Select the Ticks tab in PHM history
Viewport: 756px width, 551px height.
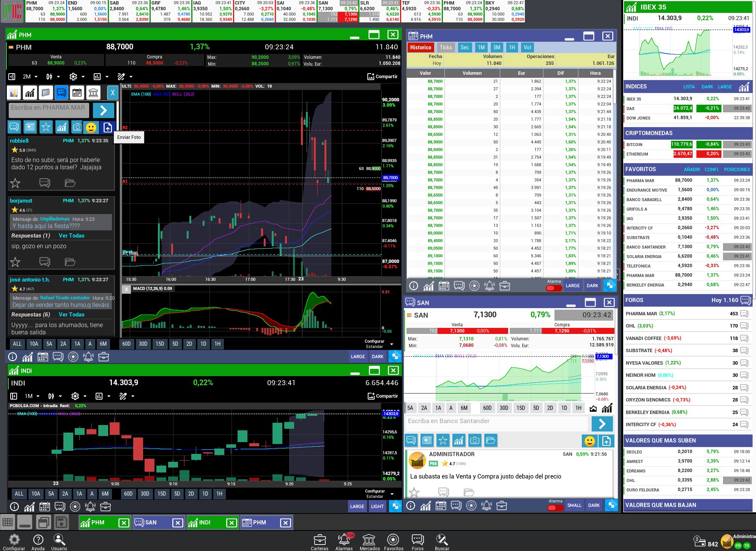point(446,47)
